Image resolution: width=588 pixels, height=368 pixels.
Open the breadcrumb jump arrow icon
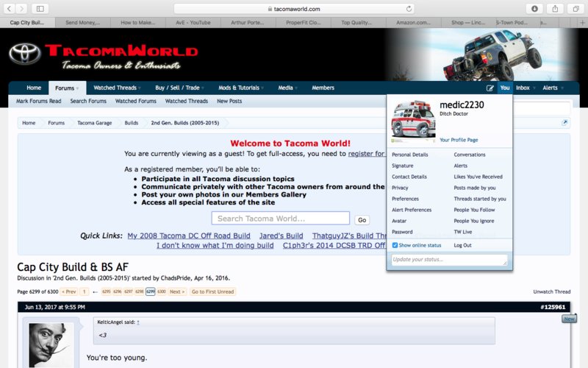coord(564,122)
